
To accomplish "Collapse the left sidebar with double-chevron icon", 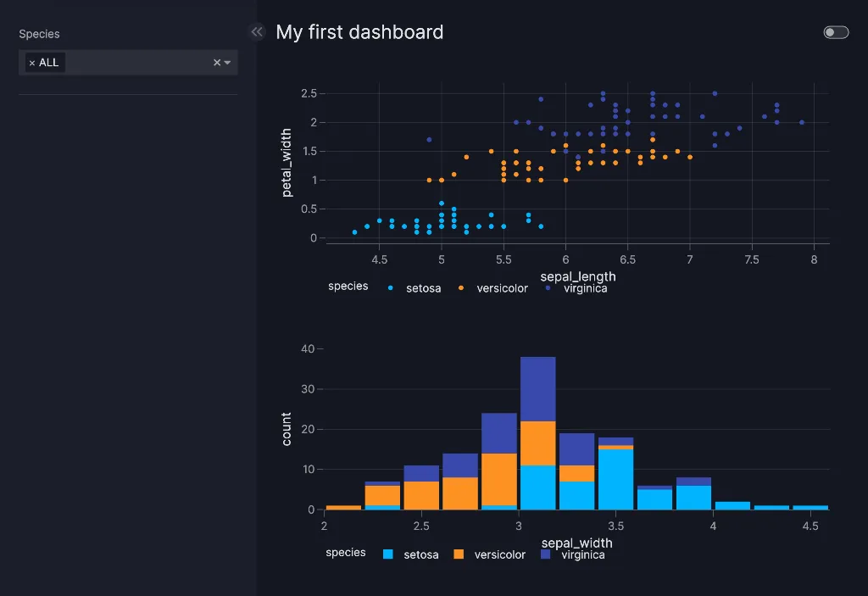I will (x=257, y=32).
